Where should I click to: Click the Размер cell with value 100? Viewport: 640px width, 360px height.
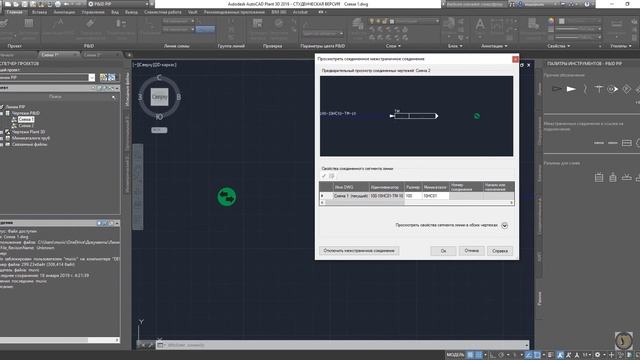tap(413, 196)
